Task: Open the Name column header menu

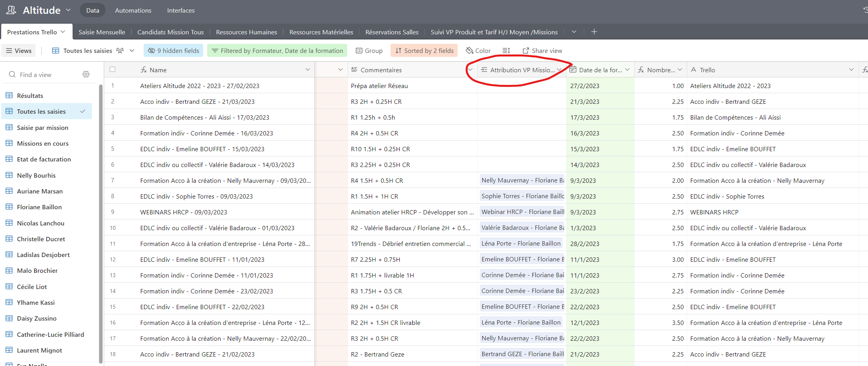Action: (307, 69)
